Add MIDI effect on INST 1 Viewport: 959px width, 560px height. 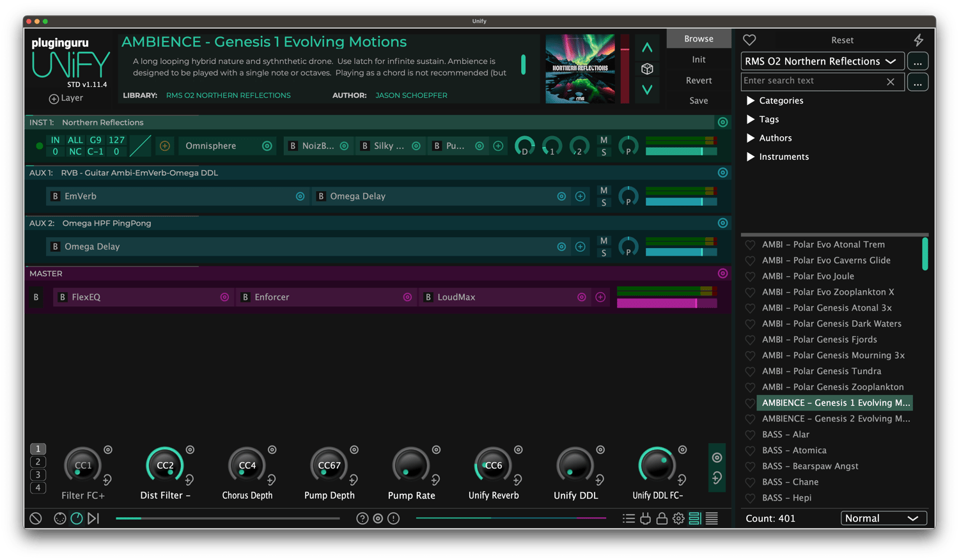pos(165,146)
